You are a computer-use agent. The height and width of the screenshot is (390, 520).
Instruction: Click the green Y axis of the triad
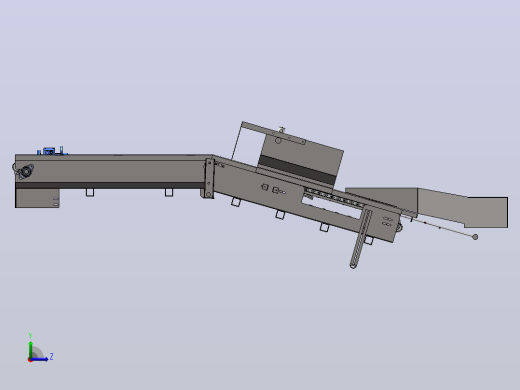point(30,349)
